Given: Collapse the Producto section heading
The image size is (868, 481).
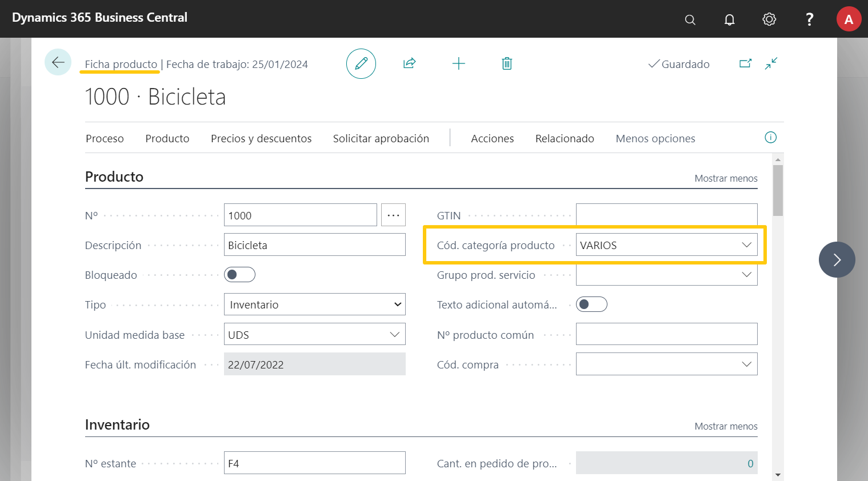Looking at the screenshot, I should pos(114,177).
